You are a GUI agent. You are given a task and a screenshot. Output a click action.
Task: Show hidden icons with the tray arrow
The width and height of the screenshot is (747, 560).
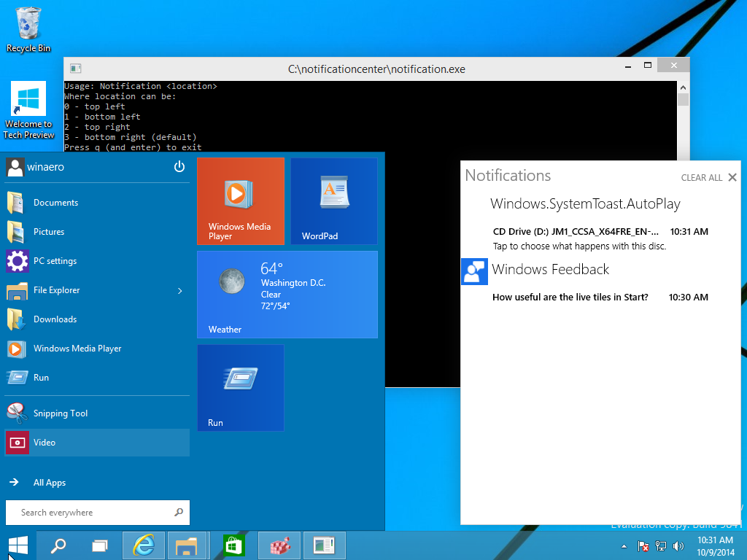pyautogui.click(x=622, y=545)
